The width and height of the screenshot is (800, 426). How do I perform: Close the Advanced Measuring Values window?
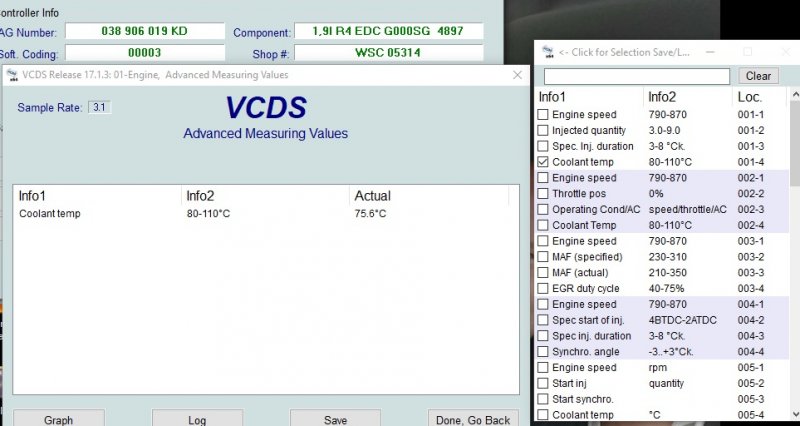pos(516,75)
